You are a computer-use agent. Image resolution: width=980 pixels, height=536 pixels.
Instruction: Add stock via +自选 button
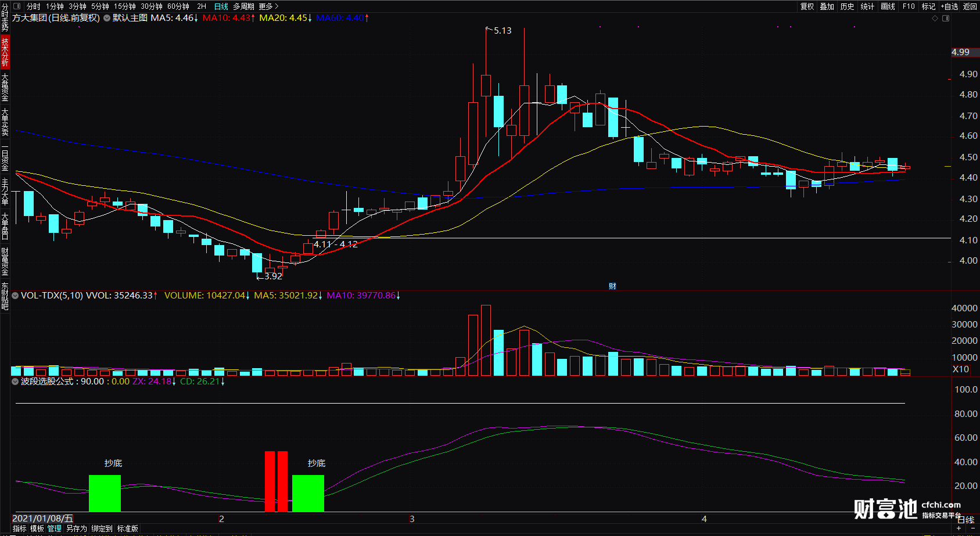(950, 6)
